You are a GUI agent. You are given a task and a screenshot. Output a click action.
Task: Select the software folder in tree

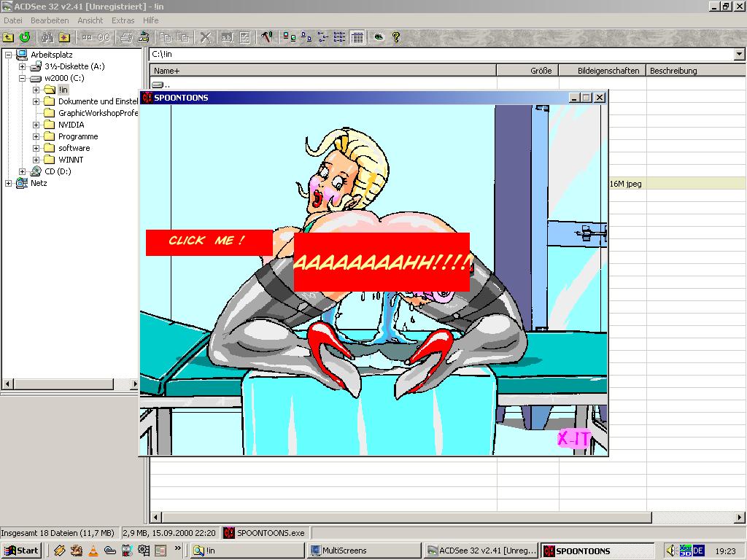(x=74, y=148)
